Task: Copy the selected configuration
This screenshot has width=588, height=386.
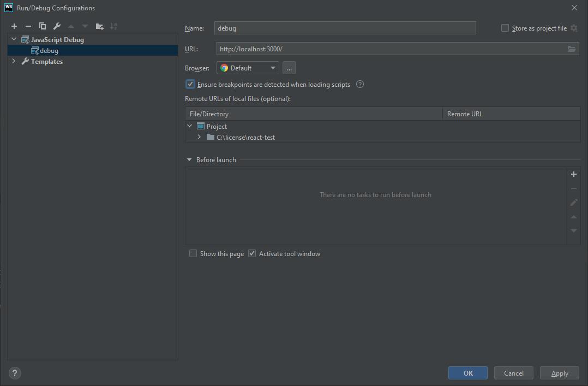Action: (43, 26)
